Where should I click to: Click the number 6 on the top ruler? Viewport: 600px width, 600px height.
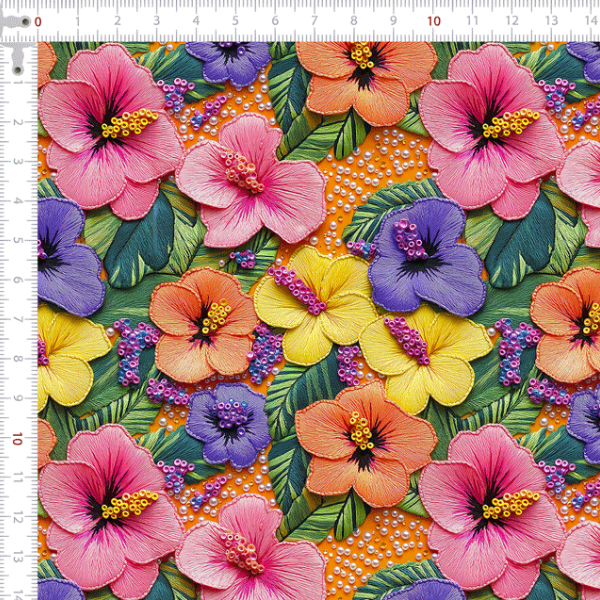(275, 21)
